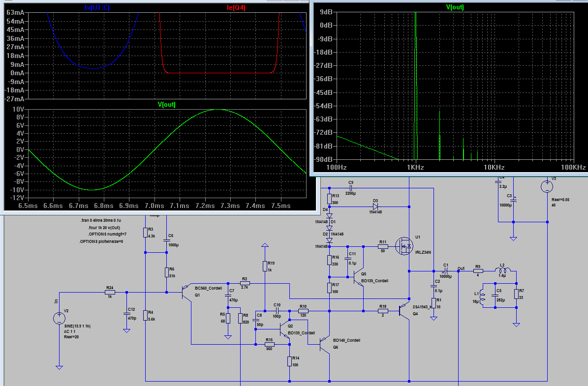Click resistor R16 330 symbol

(329, 260)
